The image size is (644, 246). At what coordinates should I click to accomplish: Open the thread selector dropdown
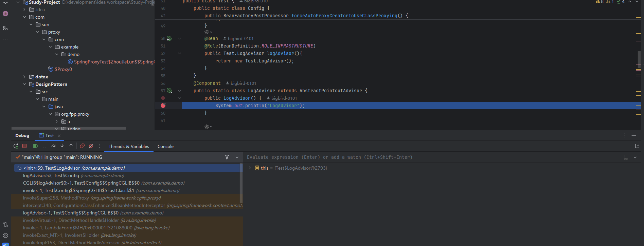tap(237, 157)
